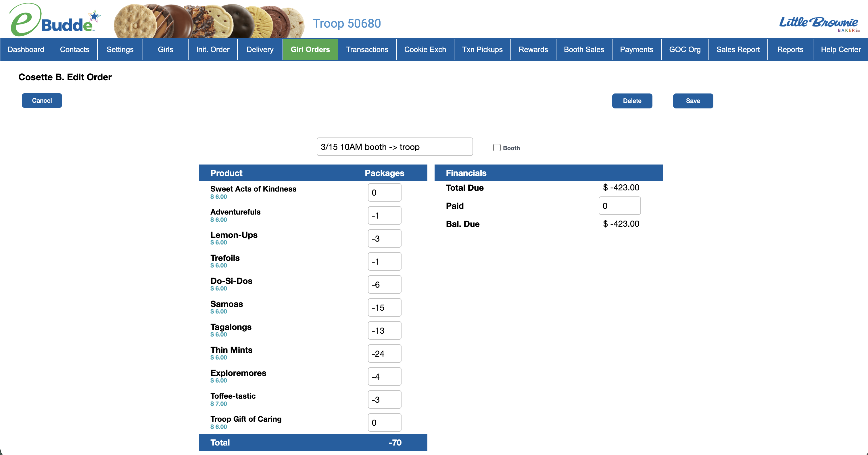The image size is (868, 455).
Task: Open the Rewards tab
Action: pyautogui.click(x=533, y=49)
